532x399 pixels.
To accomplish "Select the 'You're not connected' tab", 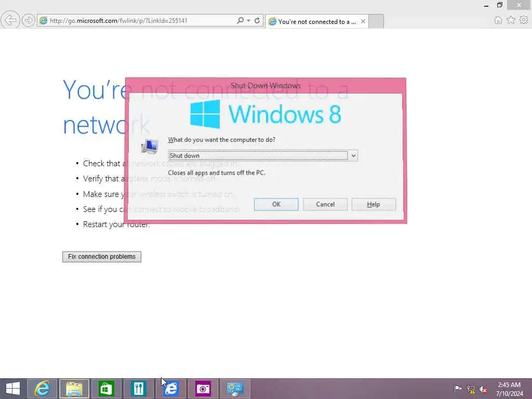I will coord(317,21).
